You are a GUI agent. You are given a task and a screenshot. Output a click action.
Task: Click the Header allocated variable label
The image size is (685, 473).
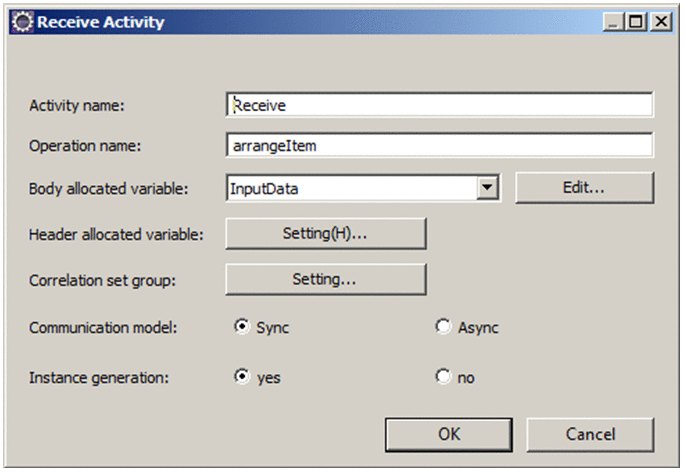(x=116, y=235)
